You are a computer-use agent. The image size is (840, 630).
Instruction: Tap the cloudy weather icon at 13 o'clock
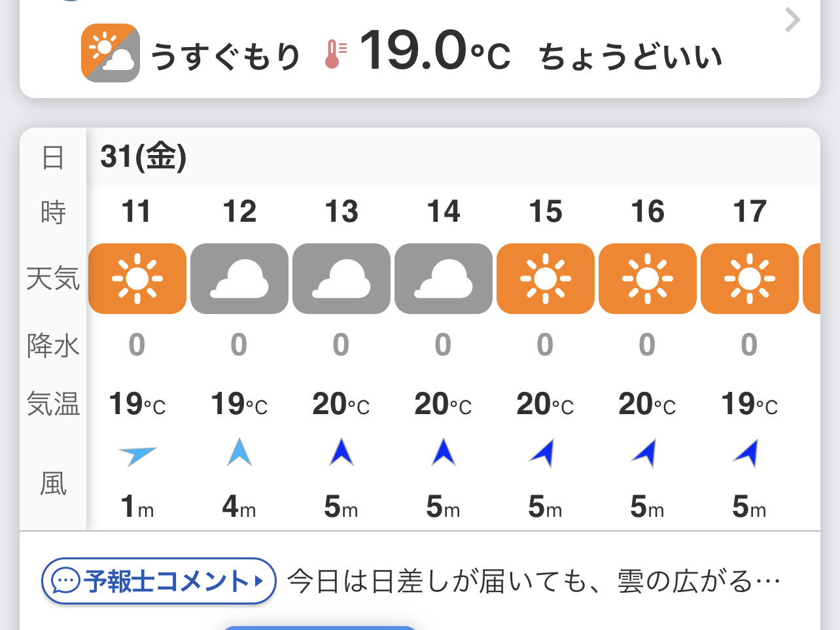341,279
